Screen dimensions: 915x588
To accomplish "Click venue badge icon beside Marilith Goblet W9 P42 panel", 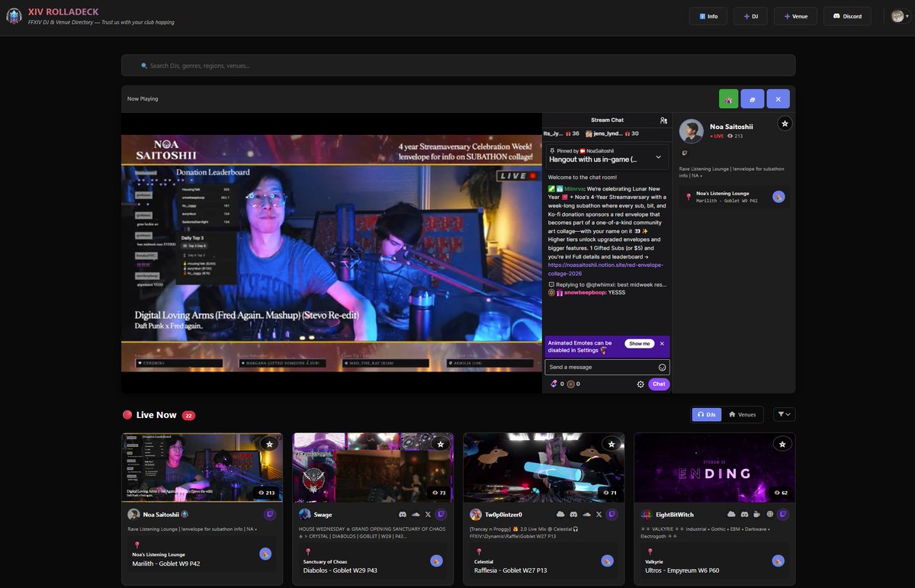I will [779, 197].
